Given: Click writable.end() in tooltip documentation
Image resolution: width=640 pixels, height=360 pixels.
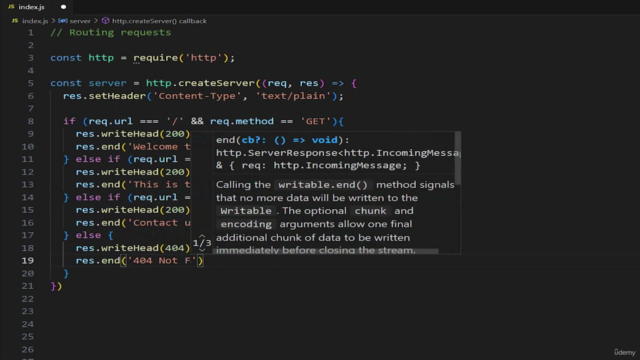Looking at the screenshot, I should click(323, 185).
